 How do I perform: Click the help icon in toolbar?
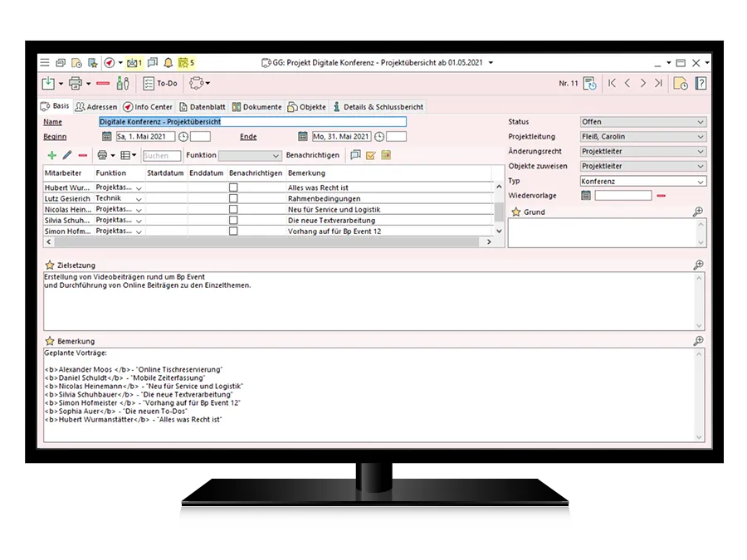click(x=701, y=83)
